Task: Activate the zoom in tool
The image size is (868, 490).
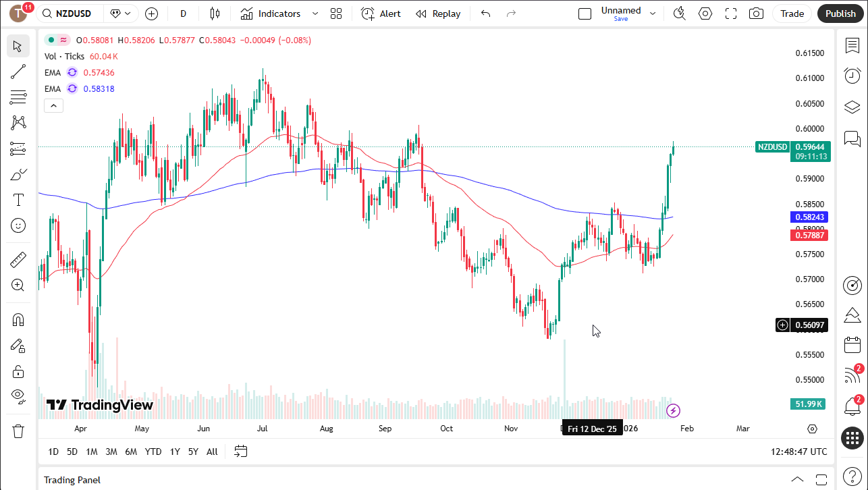Action: (18, 285)
